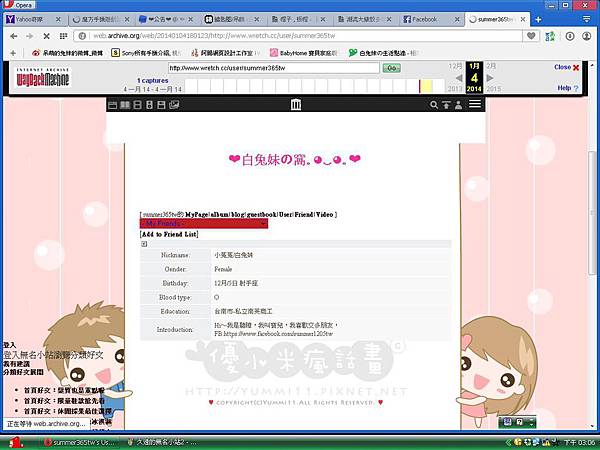Click the small icon above Nickname row
The height and width of the screenshot is (450, 600).
[144, 244]
